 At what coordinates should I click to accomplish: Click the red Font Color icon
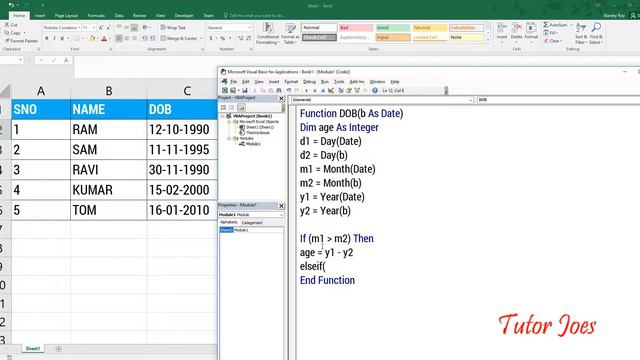[104, 39]
